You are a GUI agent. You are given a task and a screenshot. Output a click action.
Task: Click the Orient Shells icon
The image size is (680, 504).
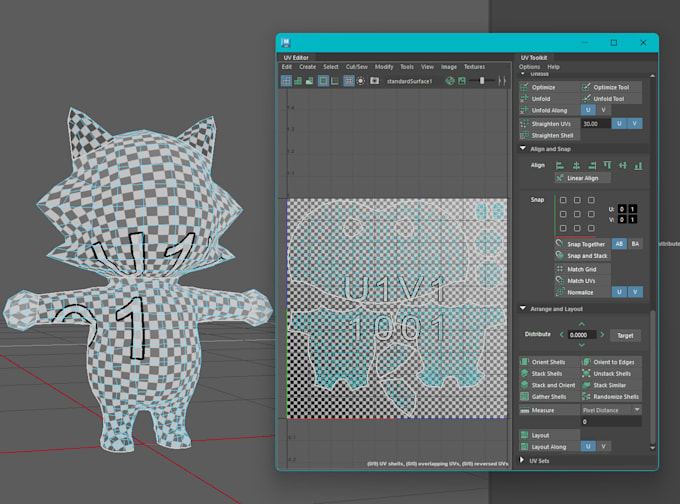[x=524, y=362]
